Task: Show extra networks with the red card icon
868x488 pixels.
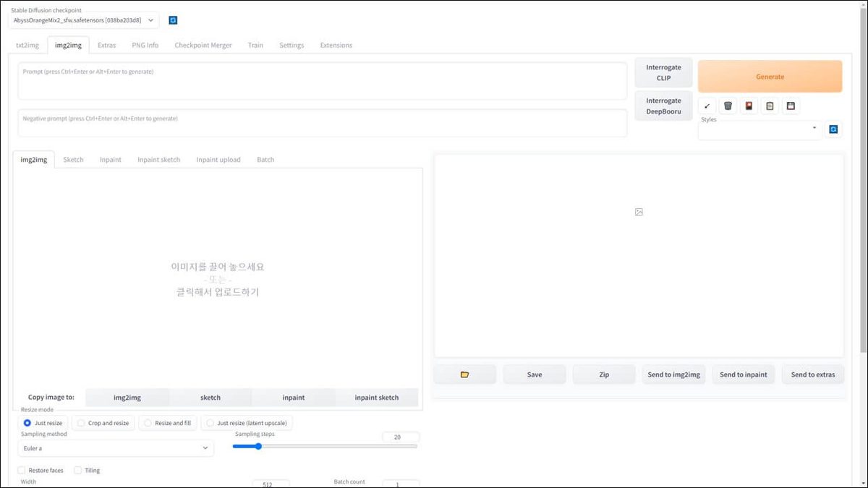Action: click(x=749, y=106)
